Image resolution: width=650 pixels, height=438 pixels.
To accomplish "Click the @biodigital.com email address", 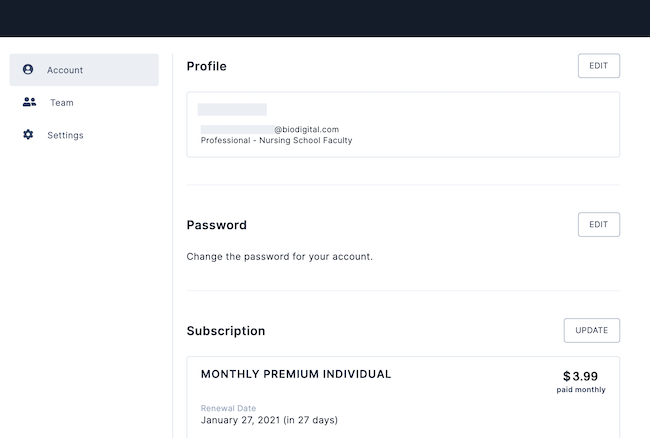I will point(270,130).
